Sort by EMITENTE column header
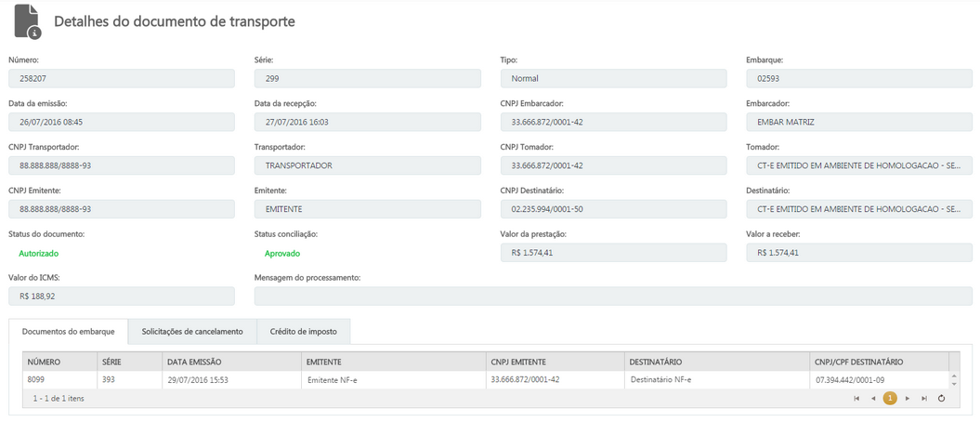980x422 pixels. pos(394,362)
